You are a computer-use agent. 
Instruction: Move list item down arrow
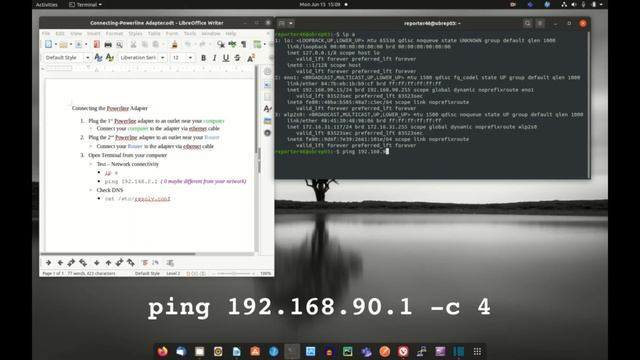click(x=96, y=262)
